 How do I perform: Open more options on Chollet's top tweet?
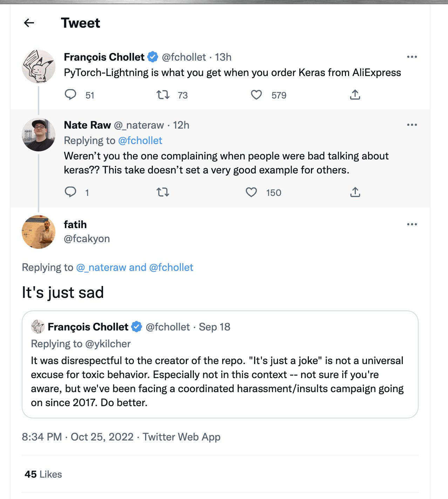412,57
